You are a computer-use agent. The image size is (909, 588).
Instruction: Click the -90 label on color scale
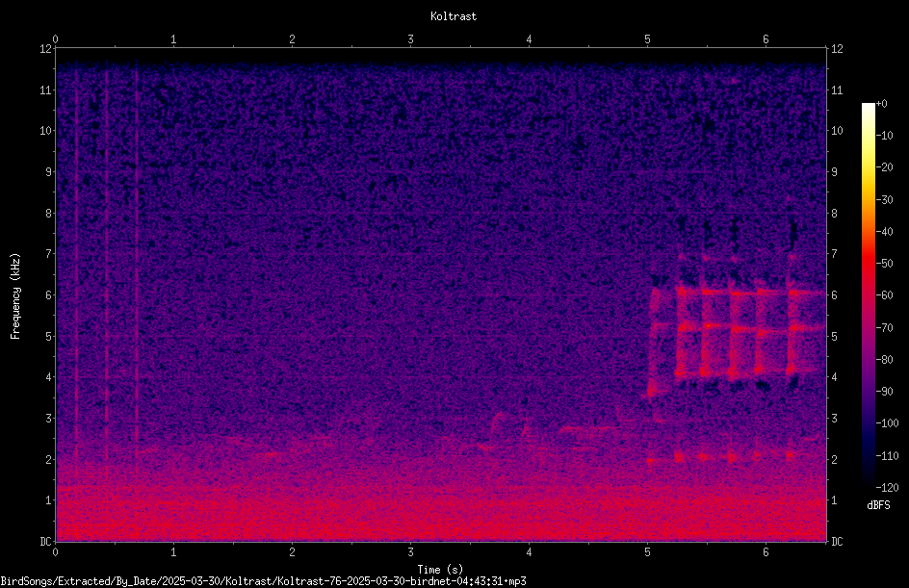click(885, 392)
